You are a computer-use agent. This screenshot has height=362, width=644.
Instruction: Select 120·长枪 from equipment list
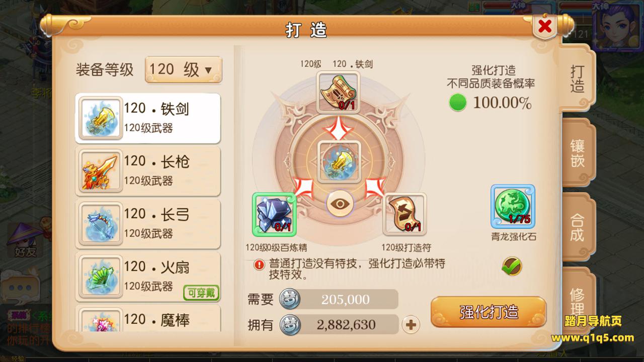click(x=148, y=170)
